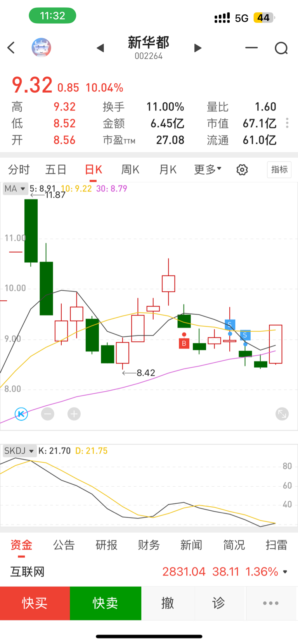Switch to the 扫雷 tab
298x644 pixels.
click(276, 545)
